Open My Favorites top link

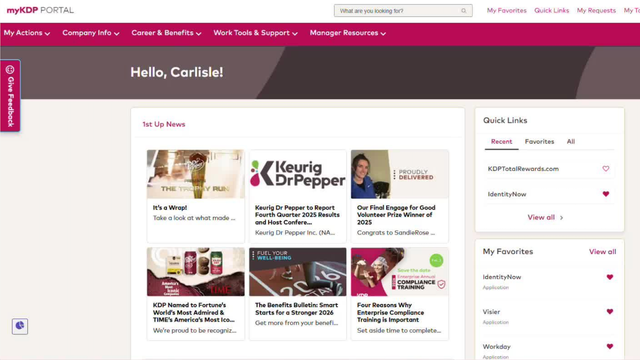click(x=507, y=11)
